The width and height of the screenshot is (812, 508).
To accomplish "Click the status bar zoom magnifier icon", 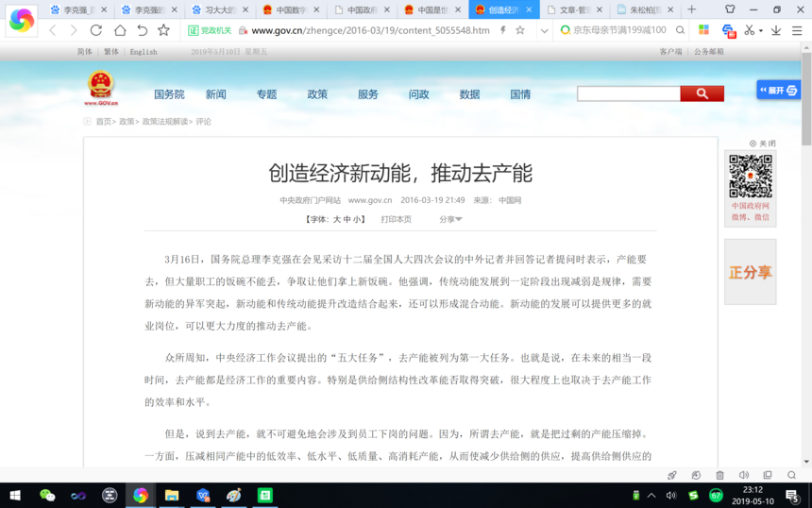I will [791, 475].
